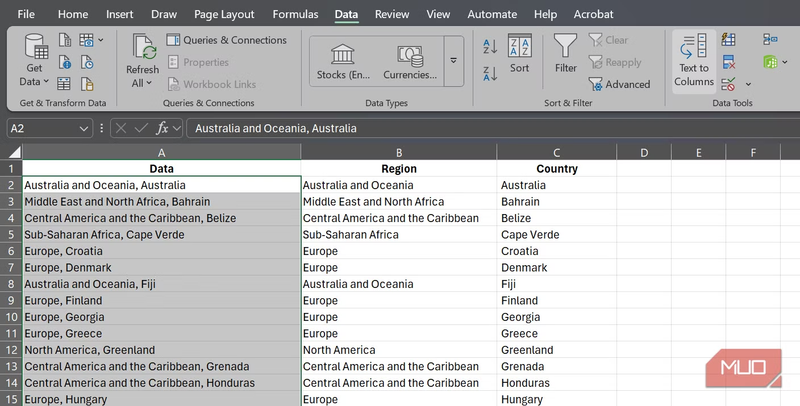Click the Insert Function fx button

pyautogui.click(x=162, y=128)
